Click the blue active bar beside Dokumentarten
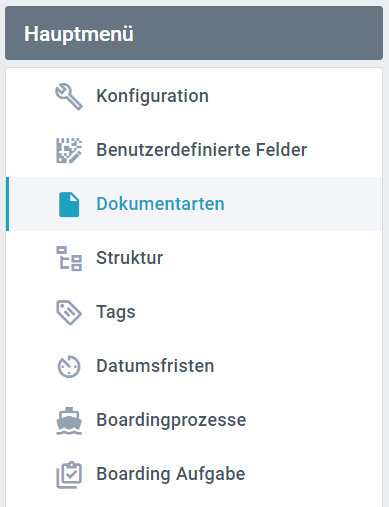 7,204
